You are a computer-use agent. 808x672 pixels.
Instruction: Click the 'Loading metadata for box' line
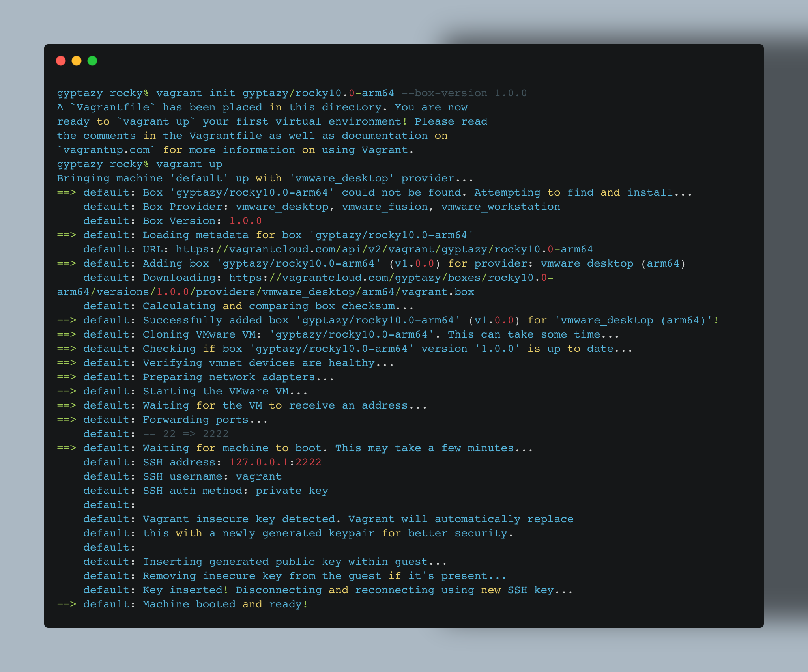coord(265,235)
